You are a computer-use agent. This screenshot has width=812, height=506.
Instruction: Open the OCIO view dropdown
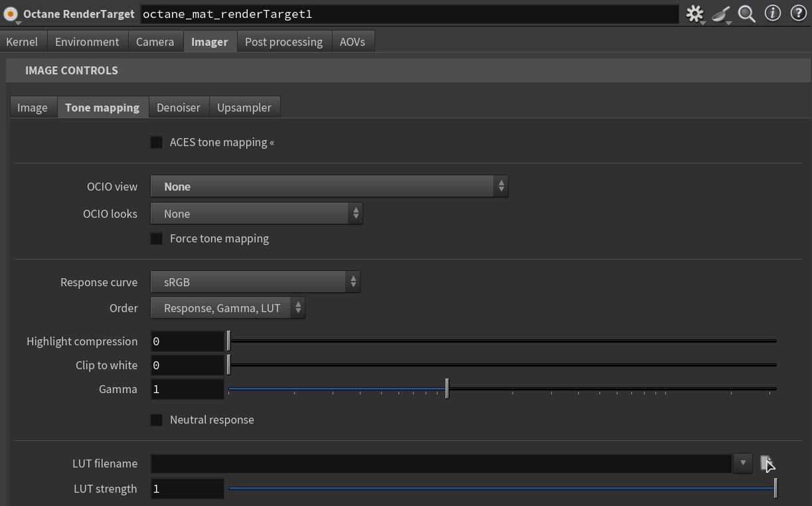329,187
